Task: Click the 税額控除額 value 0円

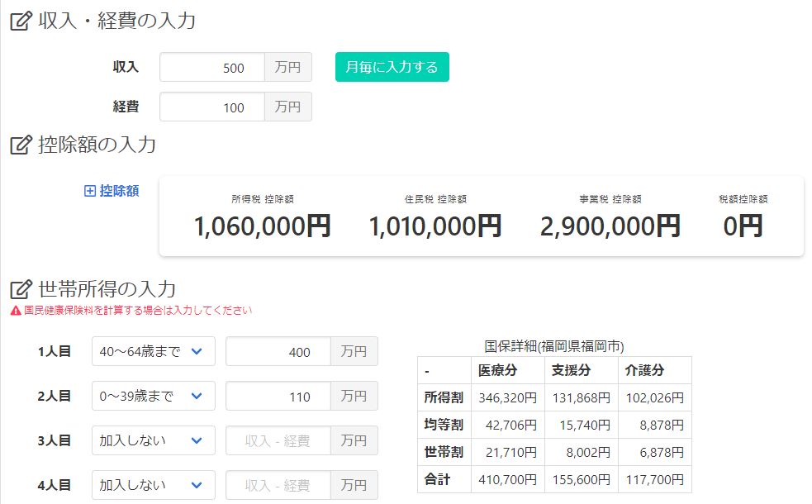Action: 743,226
